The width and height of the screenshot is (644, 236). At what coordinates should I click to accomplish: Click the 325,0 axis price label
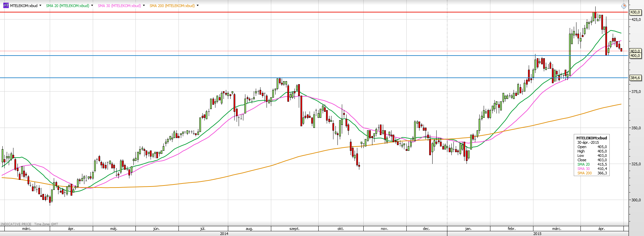click(x=636, y=164)
